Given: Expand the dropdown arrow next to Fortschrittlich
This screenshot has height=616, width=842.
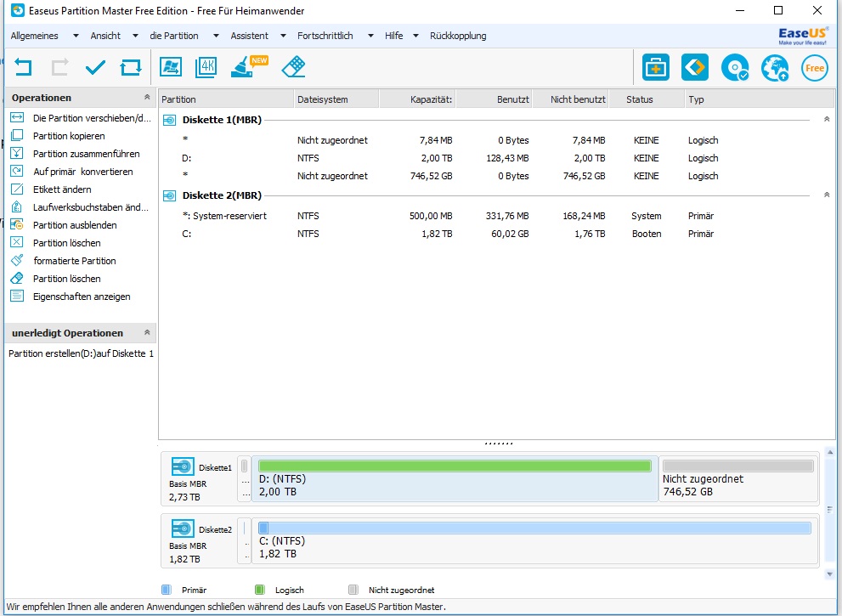Looking at the screenshot, I should [x=370, y=36].
